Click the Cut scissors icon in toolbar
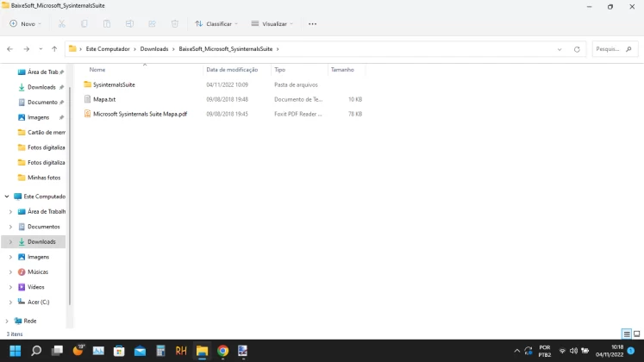This screenshot has height=362, width=644. pyautogui.click(x=61, y=24)
